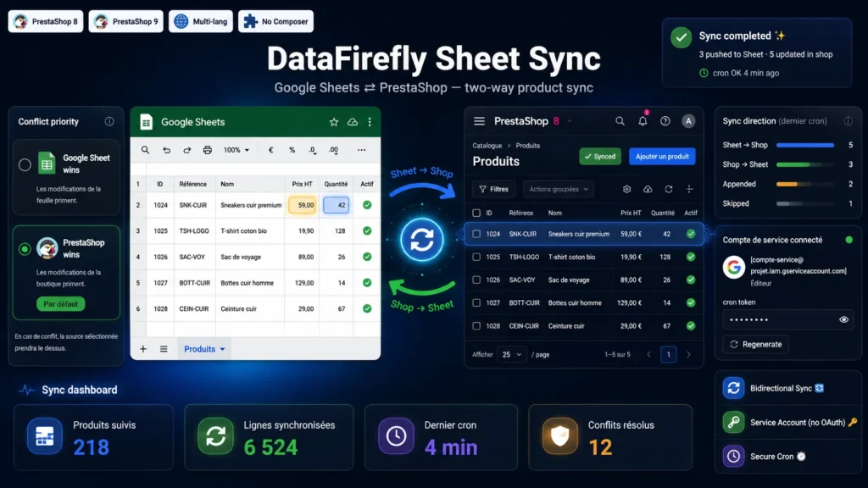This screenshot has height=488, width=868.
Task: Click the Shop → Sheet progress bar
Action: pyautogui.click(x=805, y=164)
